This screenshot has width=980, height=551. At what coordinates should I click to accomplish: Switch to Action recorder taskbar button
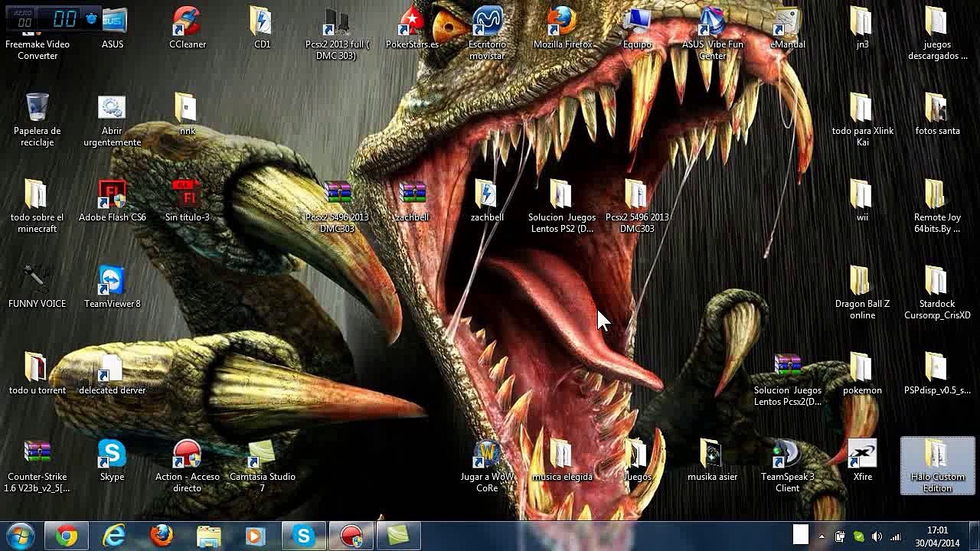point(351,536)
